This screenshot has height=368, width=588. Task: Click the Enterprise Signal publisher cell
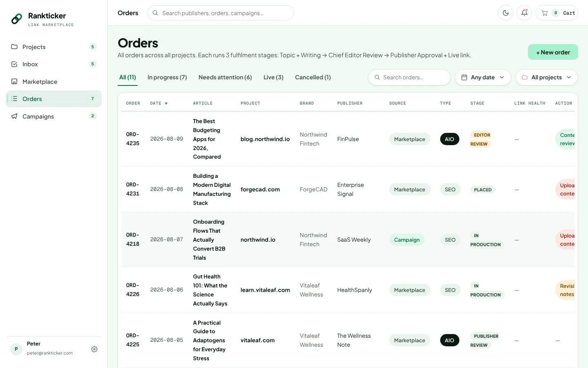pos(350,189)
